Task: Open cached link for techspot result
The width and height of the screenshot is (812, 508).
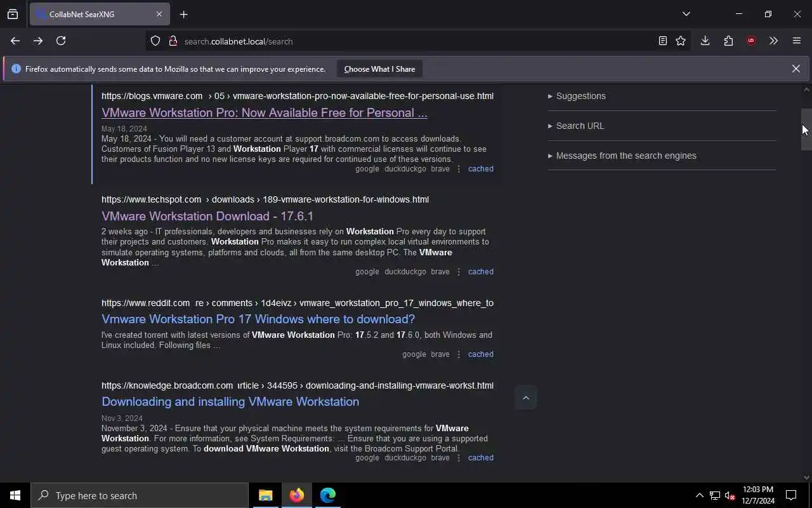Action: click(480, 272)
